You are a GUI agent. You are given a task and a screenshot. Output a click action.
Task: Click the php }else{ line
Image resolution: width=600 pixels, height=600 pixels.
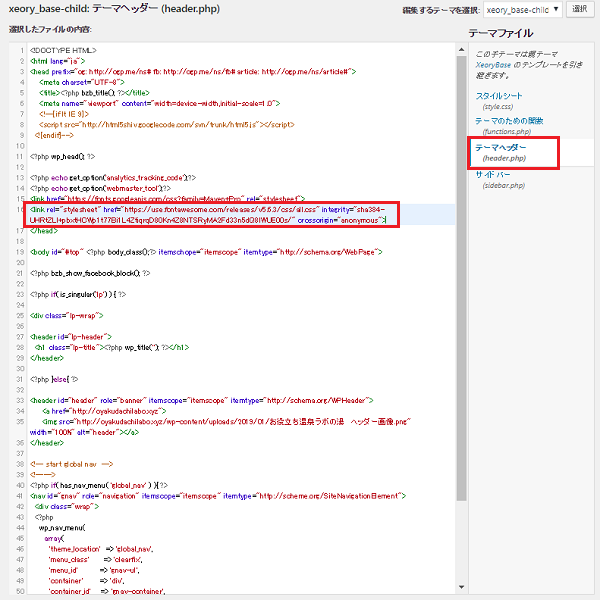[54, 379]
